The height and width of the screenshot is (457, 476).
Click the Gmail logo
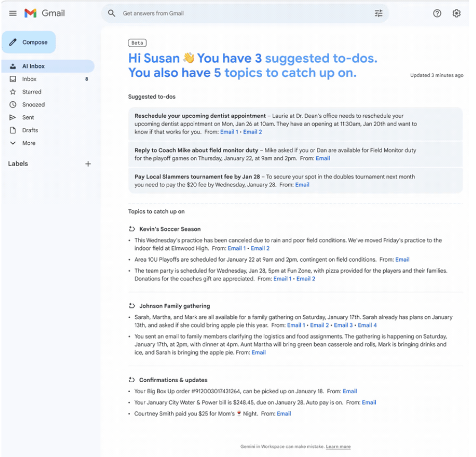pos(45,13)
